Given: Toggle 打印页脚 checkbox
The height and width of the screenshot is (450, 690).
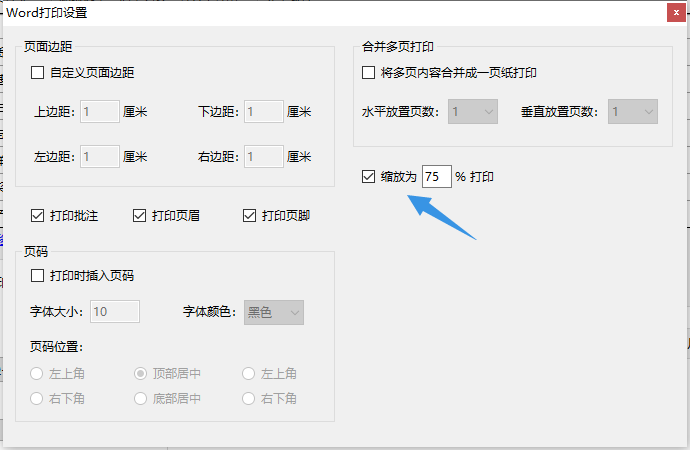Looking at the screenshot, I should [x=250, y=216].
